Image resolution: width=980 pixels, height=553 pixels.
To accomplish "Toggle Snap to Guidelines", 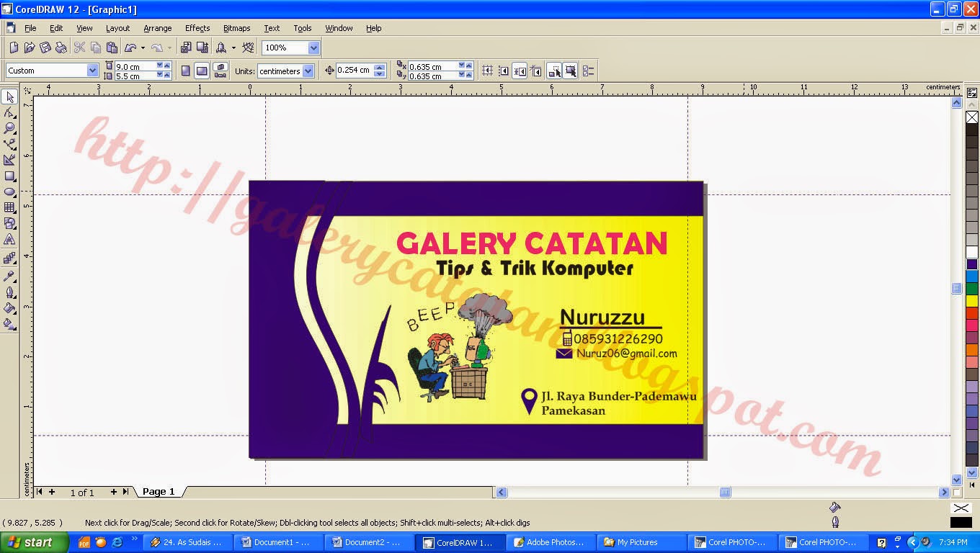I will click(504, 71).
